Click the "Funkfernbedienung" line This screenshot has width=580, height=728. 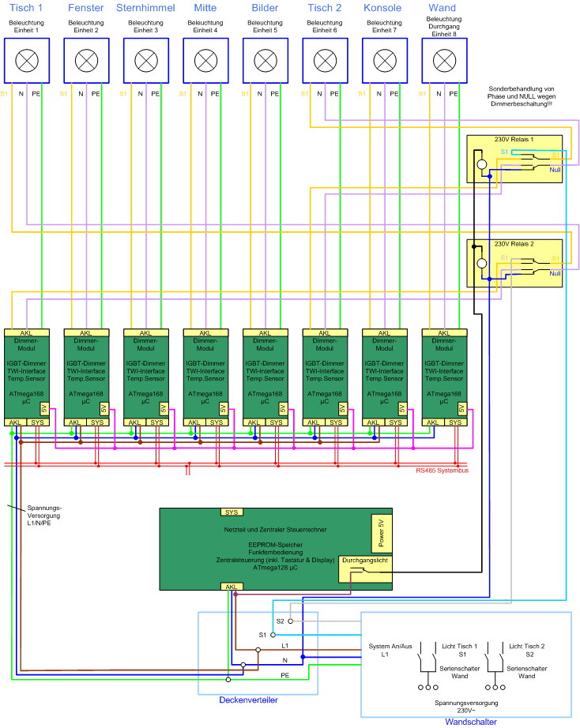(x=275, y=553)
